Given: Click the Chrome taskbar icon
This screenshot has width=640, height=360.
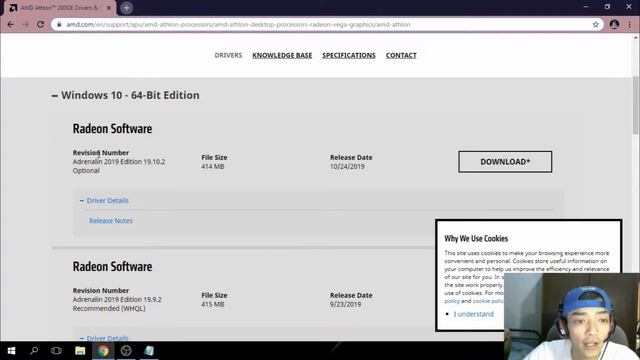Looking at the screenshot, I should click(x=103, y=351).
